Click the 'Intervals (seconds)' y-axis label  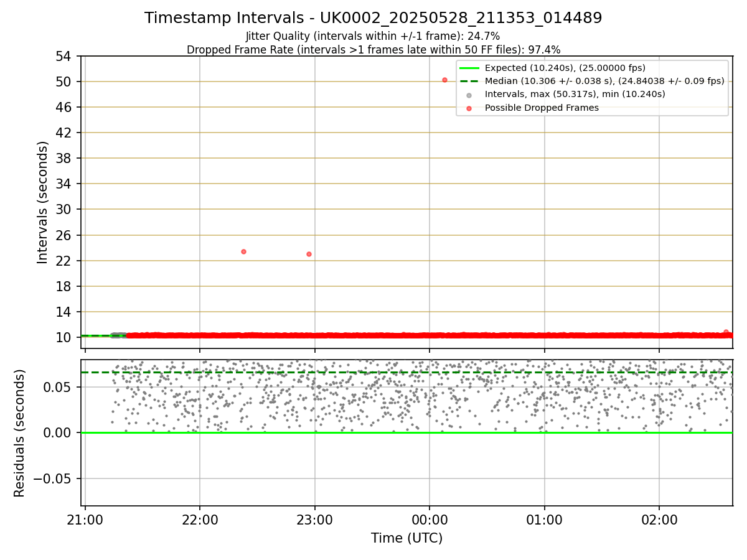[x=42, y=202]
